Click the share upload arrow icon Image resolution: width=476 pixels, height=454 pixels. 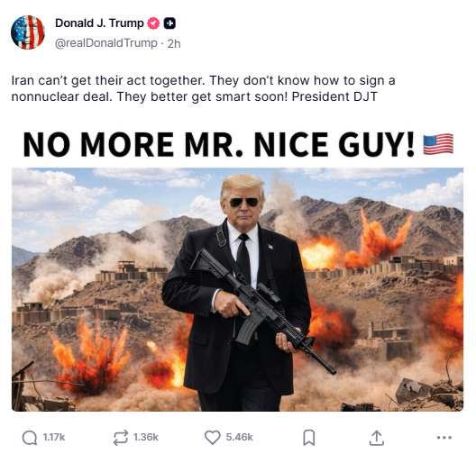377,438
